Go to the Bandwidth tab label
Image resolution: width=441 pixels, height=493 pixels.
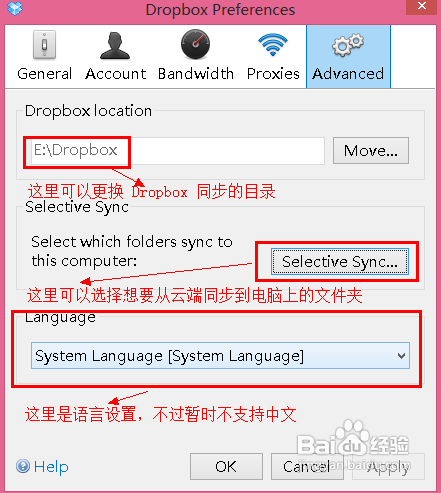coord(196,74)
